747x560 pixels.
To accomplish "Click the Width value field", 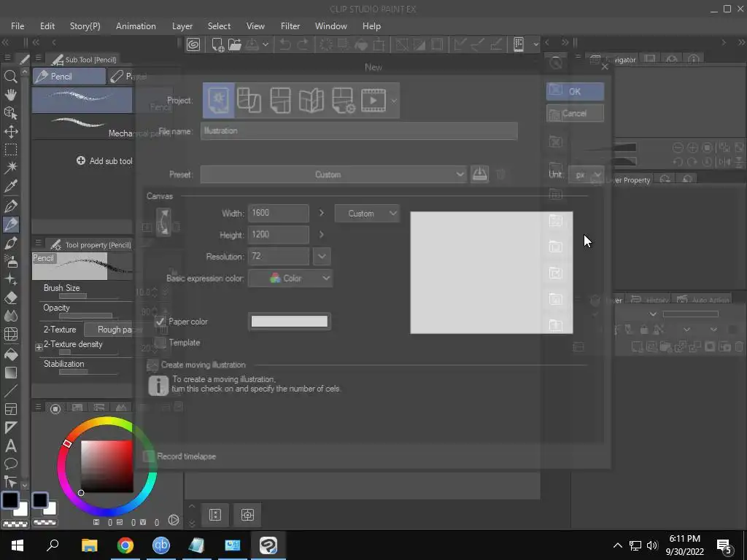I will (x=278, y=213).
